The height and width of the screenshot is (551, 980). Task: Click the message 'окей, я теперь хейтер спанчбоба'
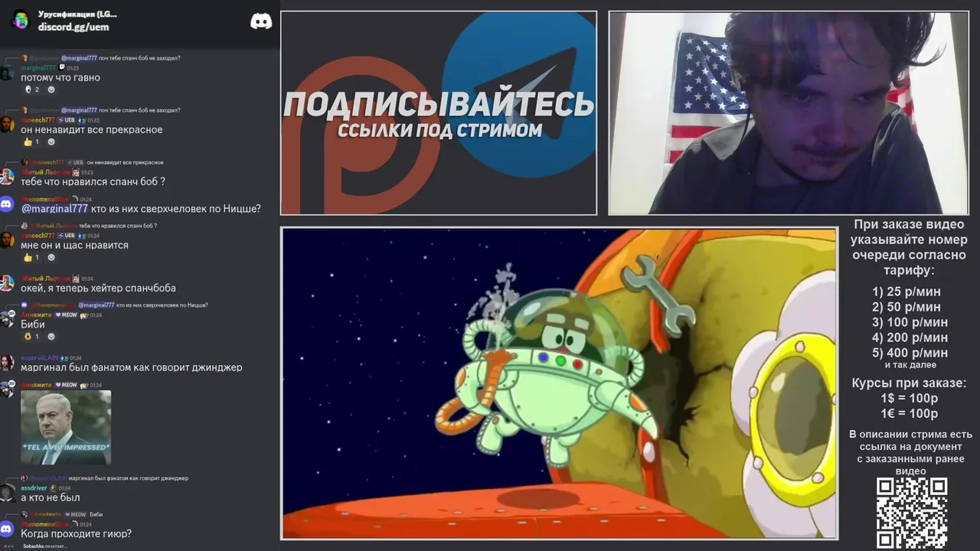pyautogui.click(x=98, y=289)
